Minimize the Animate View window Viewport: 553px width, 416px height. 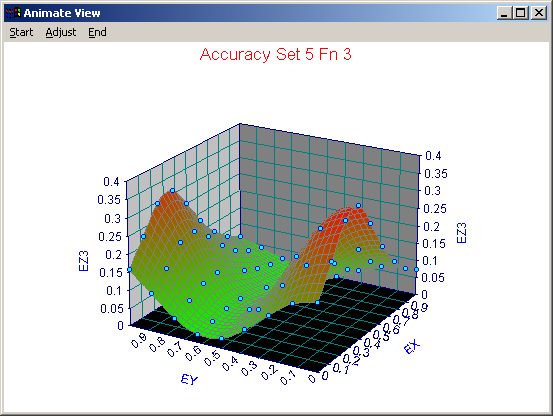[x=504, y=13]
